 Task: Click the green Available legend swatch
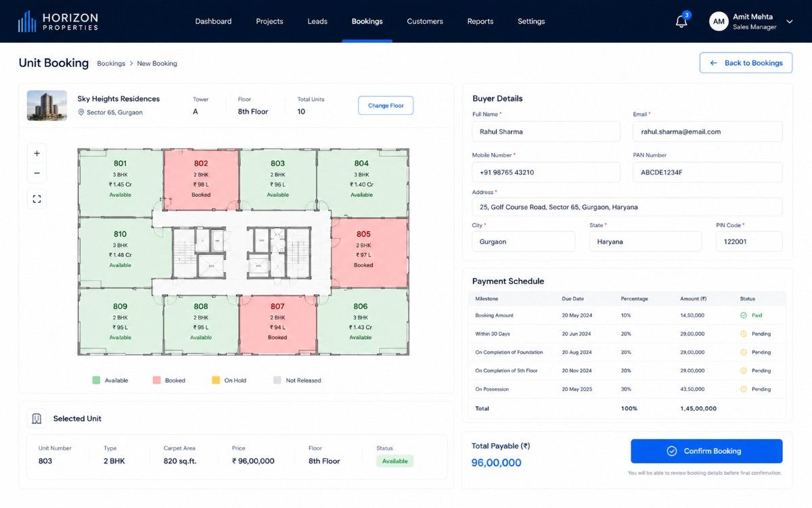96,380
